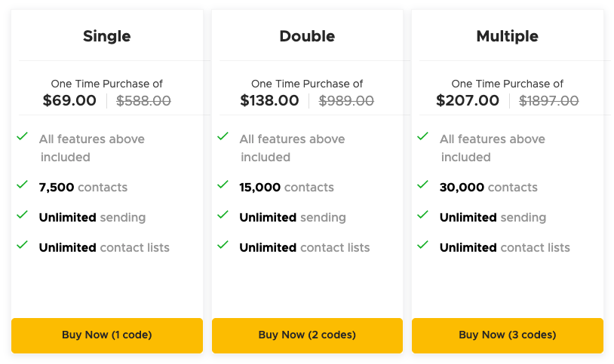614x364 pixels.
Task: Click Double plan's Unlimited contact lists text
Action: point(304,248)
